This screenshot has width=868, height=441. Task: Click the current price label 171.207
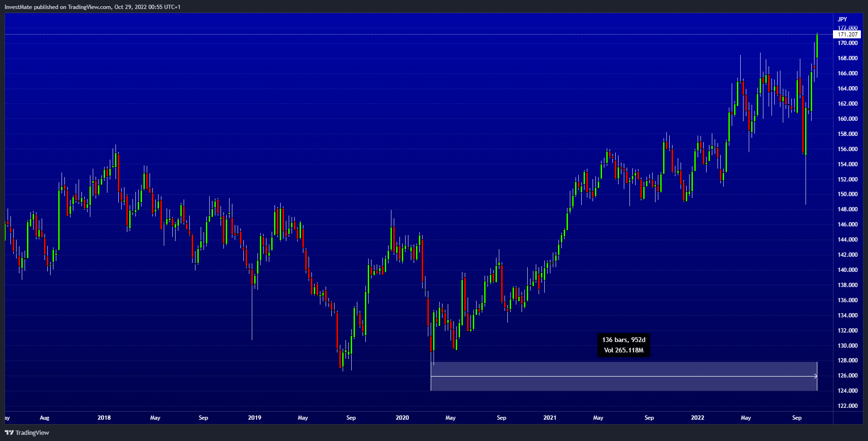pyautogui.click(x=847, y=35)
